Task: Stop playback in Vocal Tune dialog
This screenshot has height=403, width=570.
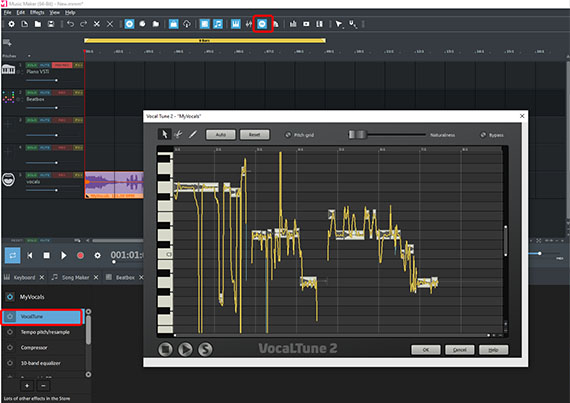Action: [x=165, y=349]
